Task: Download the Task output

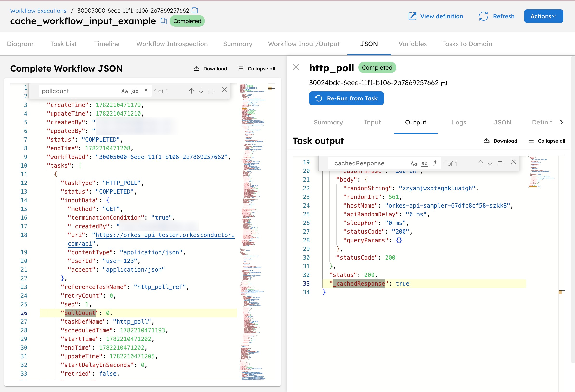Action: click(500, 141)
